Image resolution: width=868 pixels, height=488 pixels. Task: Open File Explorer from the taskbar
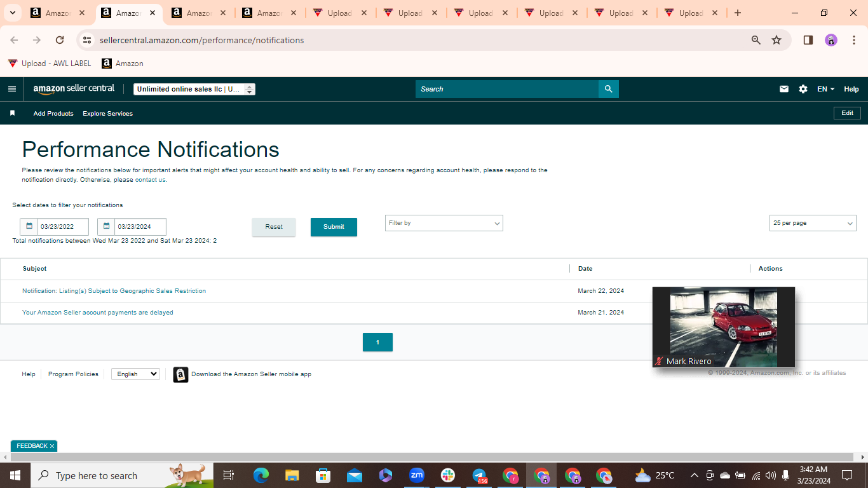click(292, 475)
